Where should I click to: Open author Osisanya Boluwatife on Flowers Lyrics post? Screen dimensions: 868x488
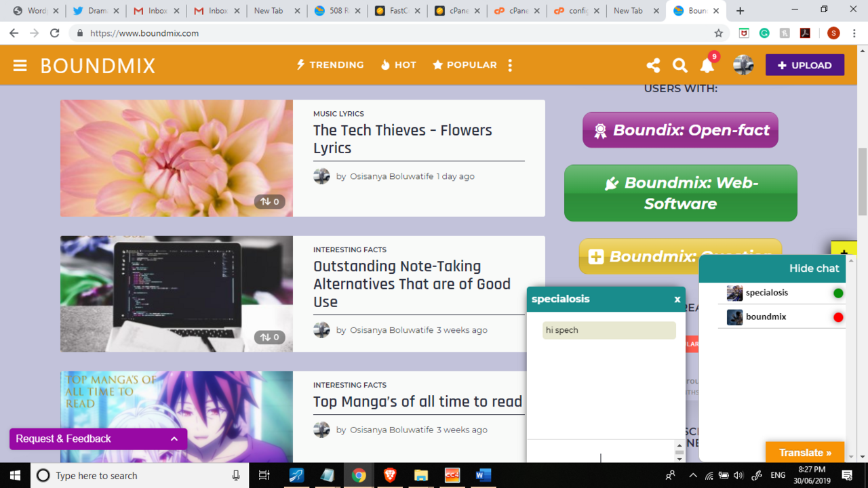click(391, 176)
